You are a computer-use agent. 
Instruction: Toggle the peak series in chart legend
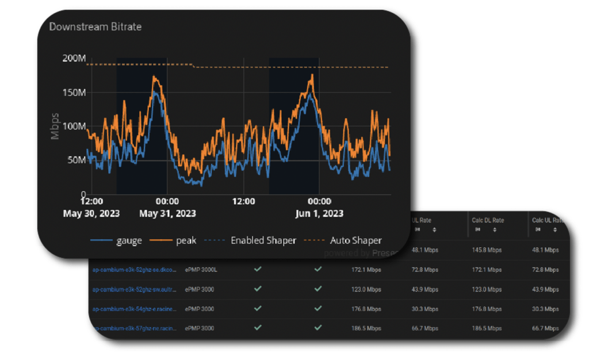coord(173,240)
